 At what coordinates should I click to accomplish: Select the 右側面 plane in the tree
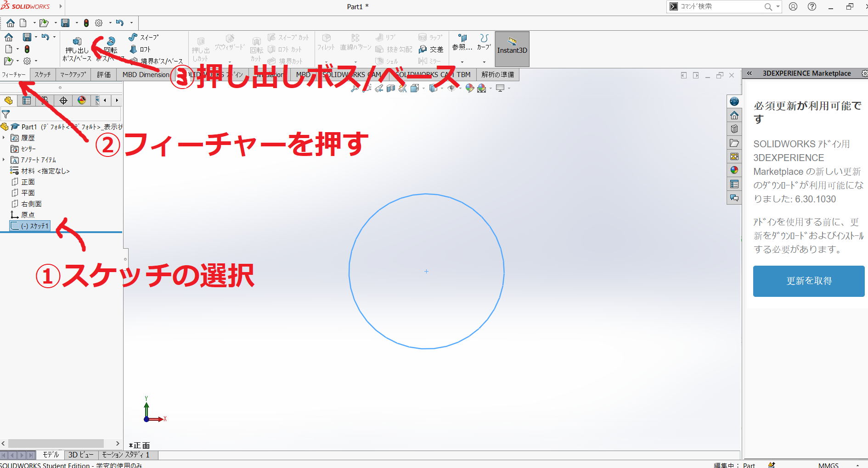pyautogui.click(x=27, y=204)
